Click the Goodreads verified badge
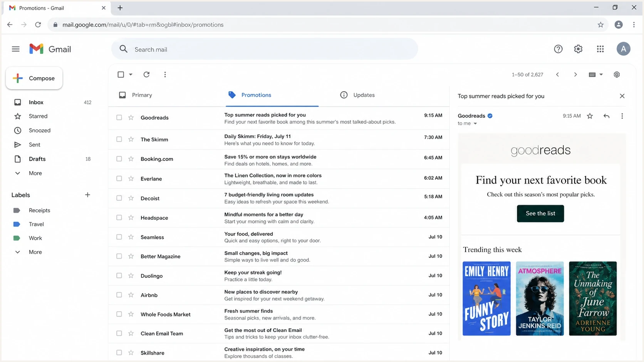The image size is (644, 362). pyautogui.click(x=490, y=116)
